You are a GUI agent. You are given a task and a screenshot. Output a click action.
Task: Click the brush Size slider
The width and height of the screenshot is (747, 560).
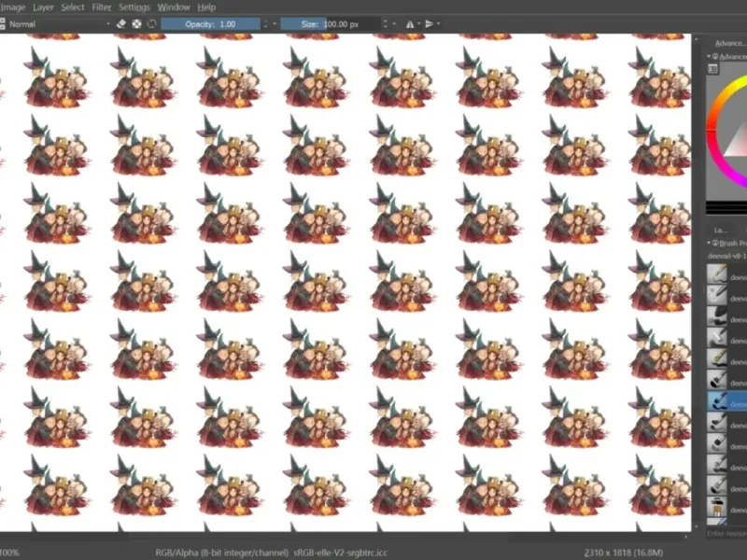pyautogui.click(x=331, y=24)
